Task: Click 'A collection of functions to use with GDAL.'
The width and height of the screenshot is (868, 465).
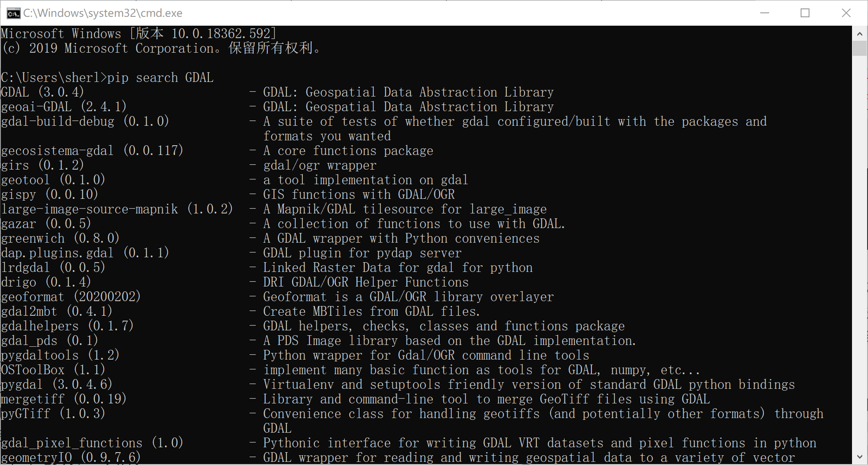Action: click(414, 224)
